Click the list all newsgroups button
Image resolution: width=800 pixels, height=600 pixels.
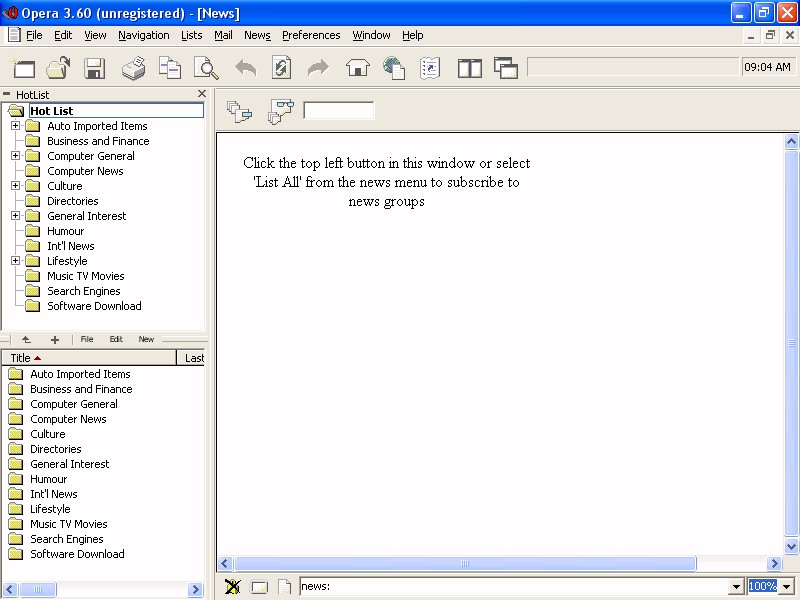click(239, 111)
